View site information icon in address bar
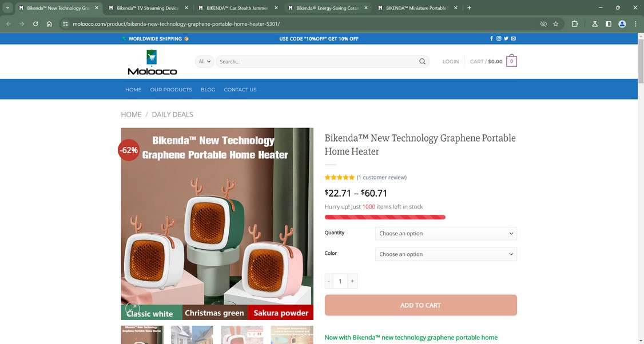Screen dimensions: 644x344 pos(65,24)
